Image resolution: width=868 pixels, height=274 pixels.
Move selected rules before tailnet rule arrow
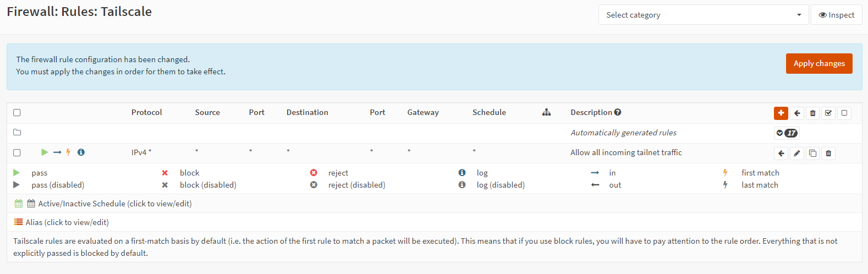coord(781,154)
